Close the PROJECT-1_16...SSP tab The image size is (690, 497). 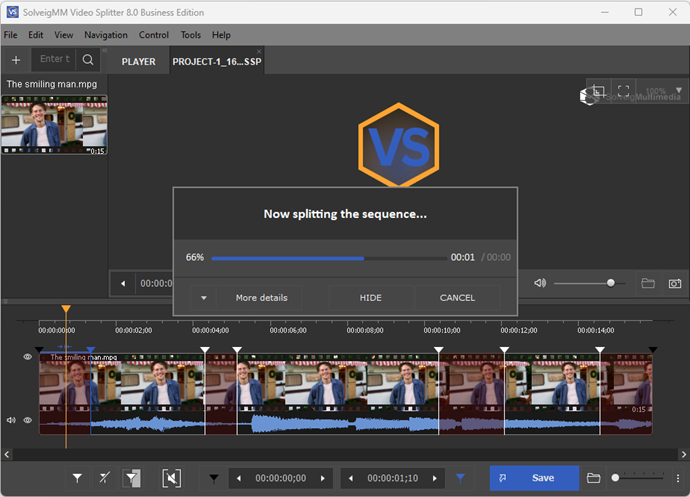(259, 52)
